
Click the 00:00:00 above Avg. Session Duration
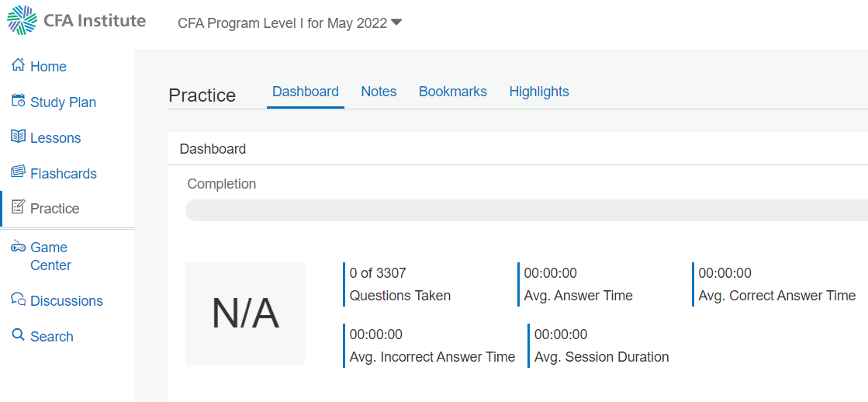pos(561,334)
